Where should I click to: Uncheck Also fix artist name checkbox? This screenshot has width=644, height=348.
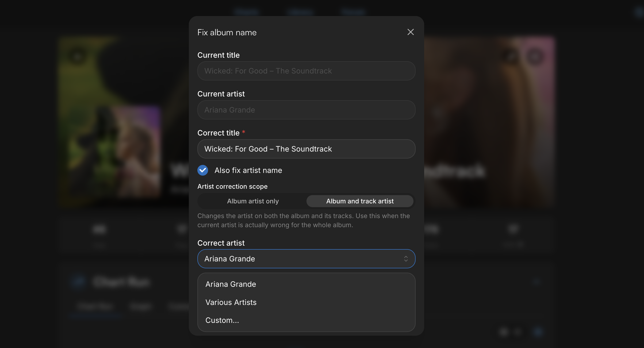tap(203, 170)
